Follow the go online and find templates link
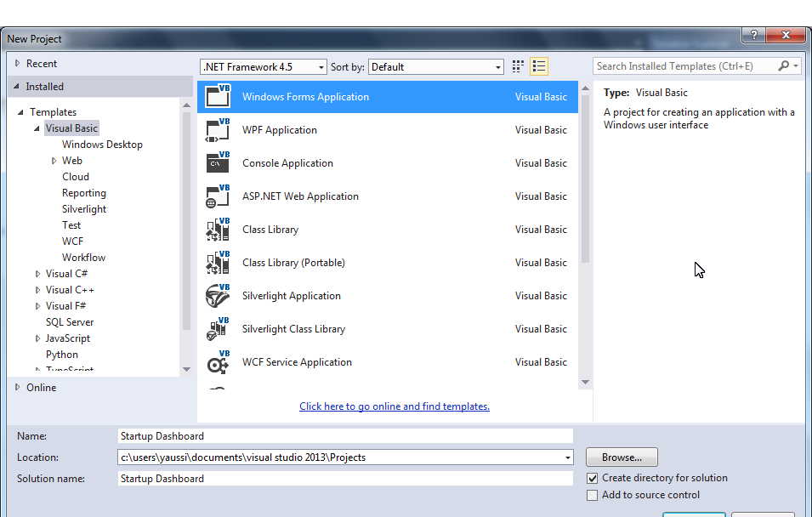The width and height of the screenshot is (812, 517). [x=394, y=406]
